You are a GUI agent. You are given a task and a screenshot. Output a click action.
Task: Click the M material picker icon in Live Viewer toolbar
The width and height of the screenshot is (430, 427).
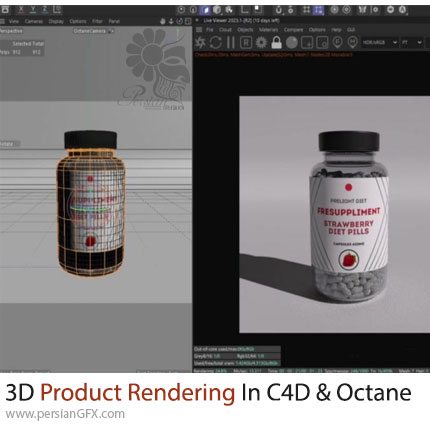tap(352, 43)
